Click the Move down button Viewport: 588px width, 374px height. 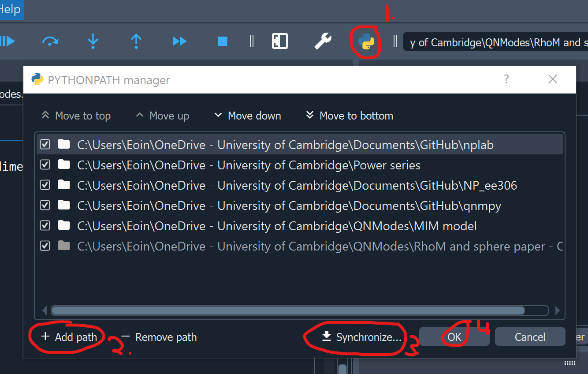pos(248,116)
